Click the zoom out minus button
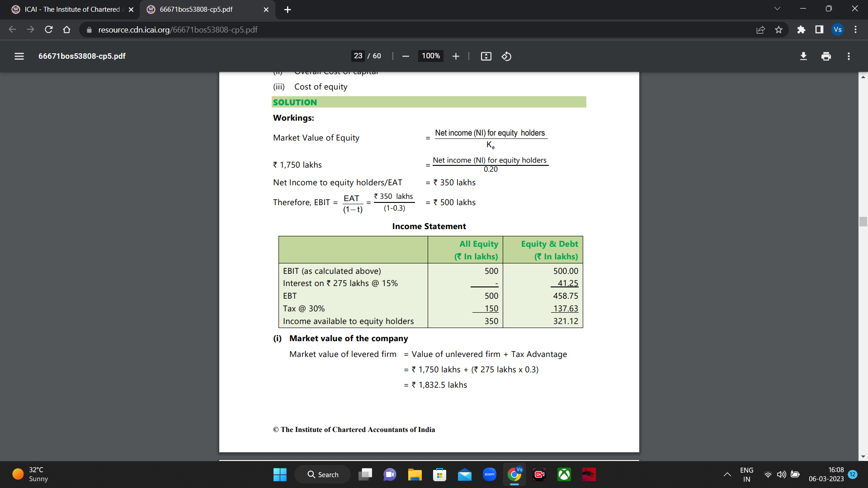This screenshot has height=488, width=868. (406, 56)
